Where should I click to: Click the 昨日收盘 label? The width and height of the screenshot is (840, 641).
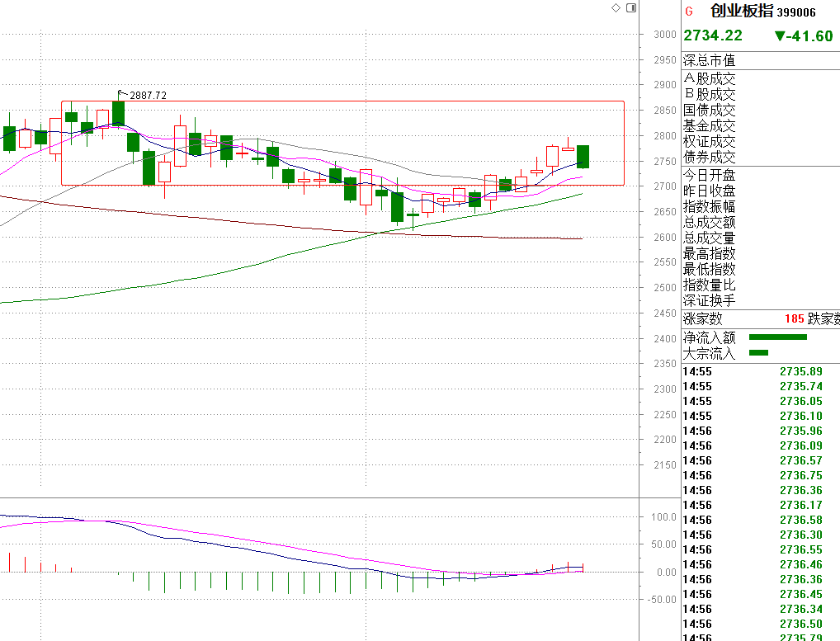tap(710, 191)
